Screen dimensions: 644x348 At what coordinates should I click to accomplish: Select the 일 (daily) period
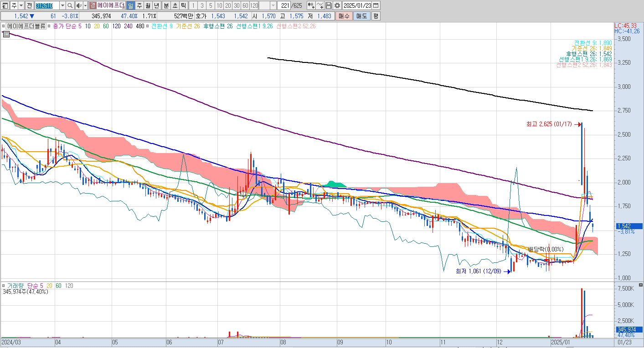[130, 5]
